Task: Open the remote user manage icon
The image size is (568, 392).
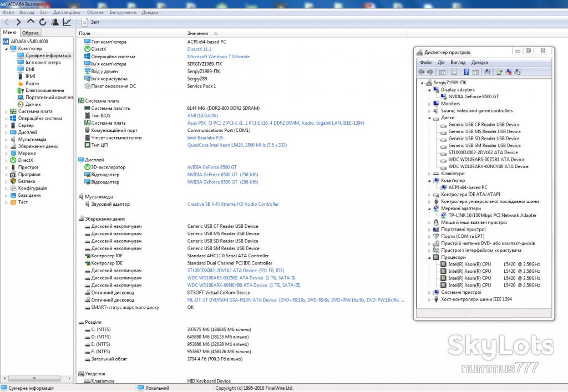Action: 55,22
